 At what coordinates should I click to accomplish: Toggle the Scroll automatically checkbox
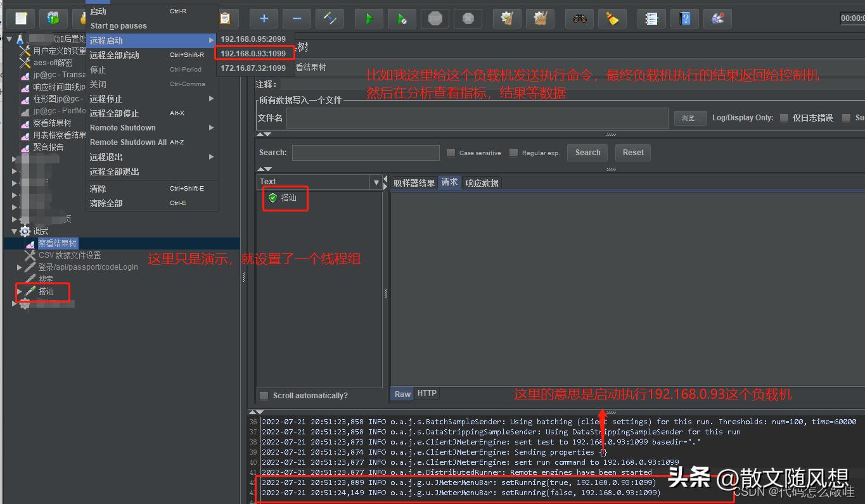[x=264, y=395]
